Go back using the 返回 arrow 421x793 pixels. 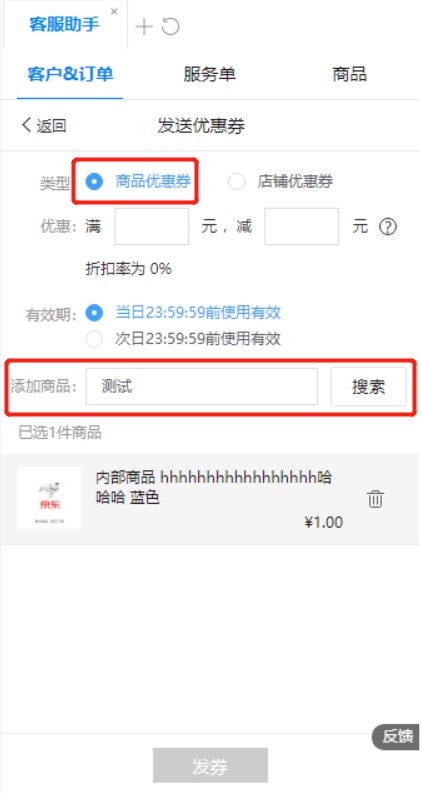[x=44, y=125]
